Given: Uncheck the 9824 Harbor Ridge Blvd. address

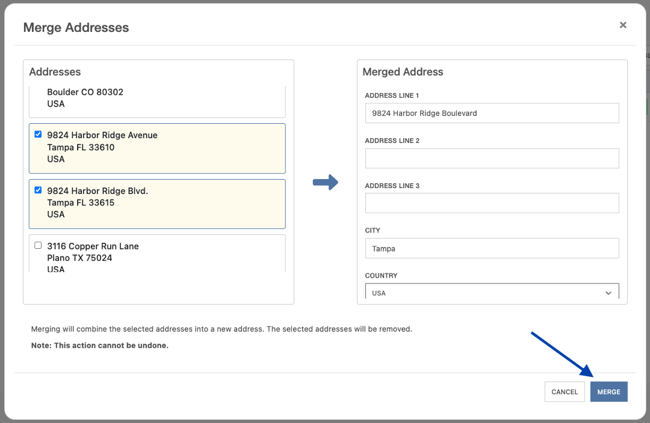Looking at the screenshot, I should pos(38,190).
